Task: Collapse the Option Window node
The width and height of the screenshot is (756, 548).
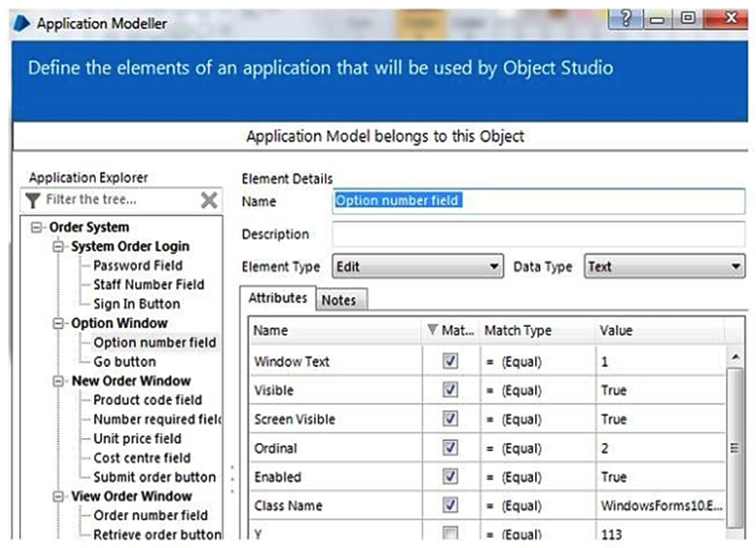Action: pos(58,323)
